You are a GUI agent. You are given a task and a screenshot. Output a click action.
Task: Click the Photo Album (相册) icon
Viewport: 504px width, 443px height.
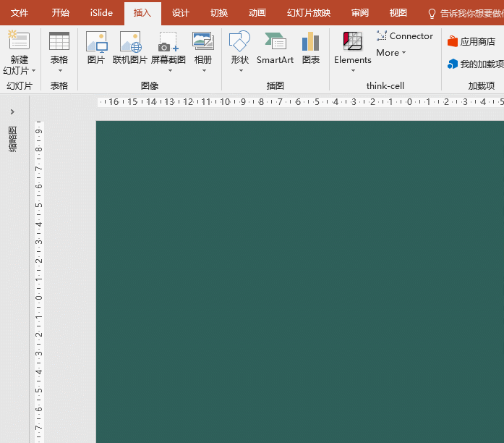(203, 42)
